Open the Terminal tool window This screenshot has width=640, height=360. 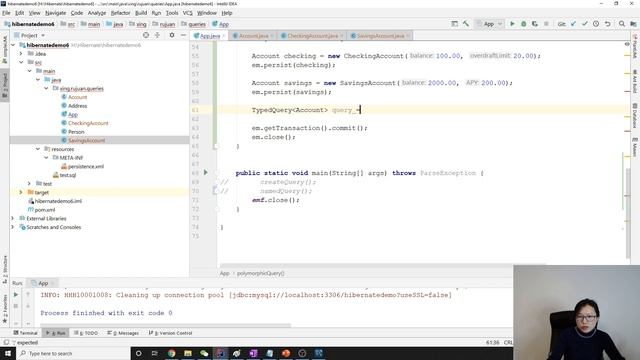click(x=25, y=333)
